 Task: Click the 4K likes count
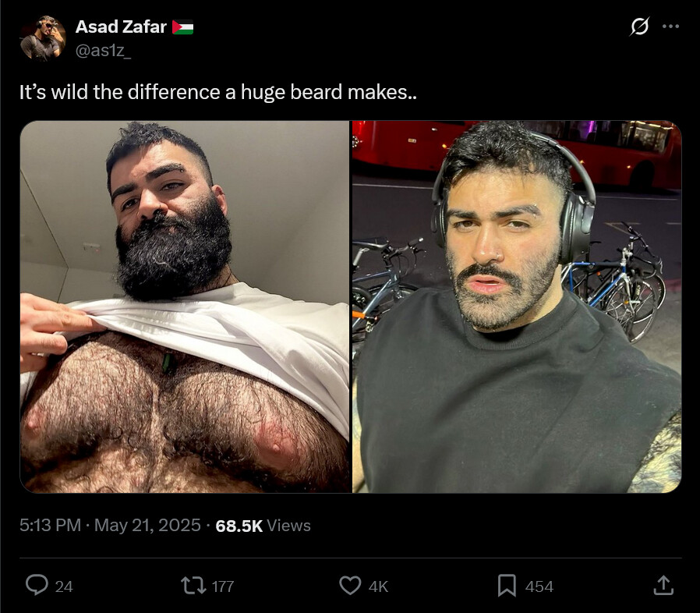pos(379,586)
